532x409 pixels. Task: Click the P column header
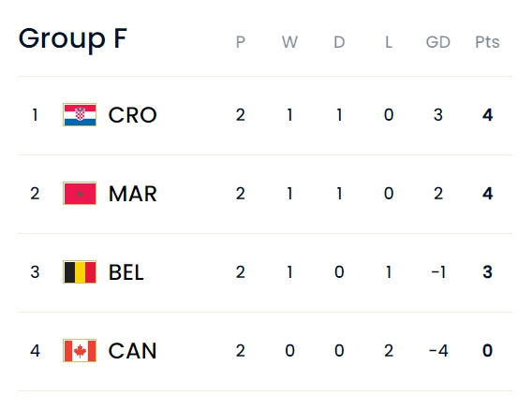(240, 42)
